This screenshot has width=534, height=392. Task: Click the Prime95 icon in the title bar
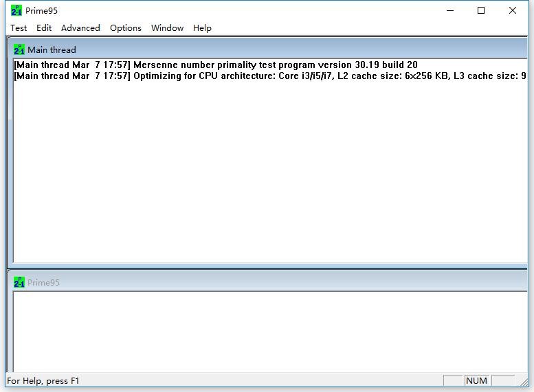point(16,10)
